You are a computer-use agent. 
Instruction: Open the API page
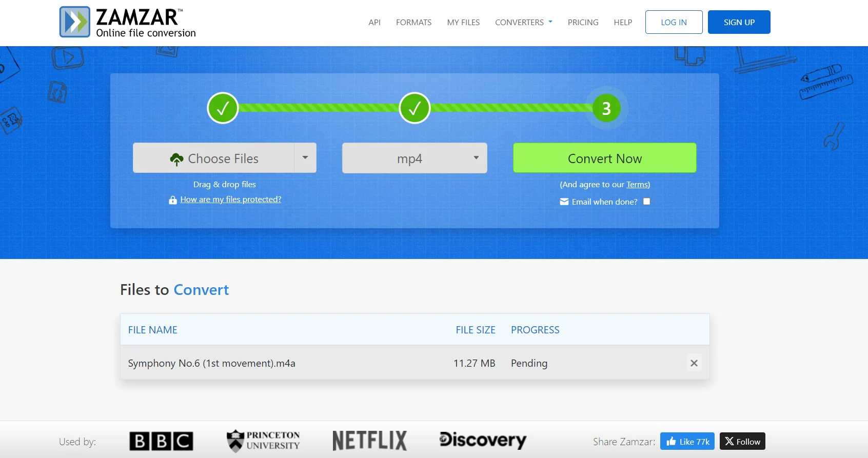(374, 23)
